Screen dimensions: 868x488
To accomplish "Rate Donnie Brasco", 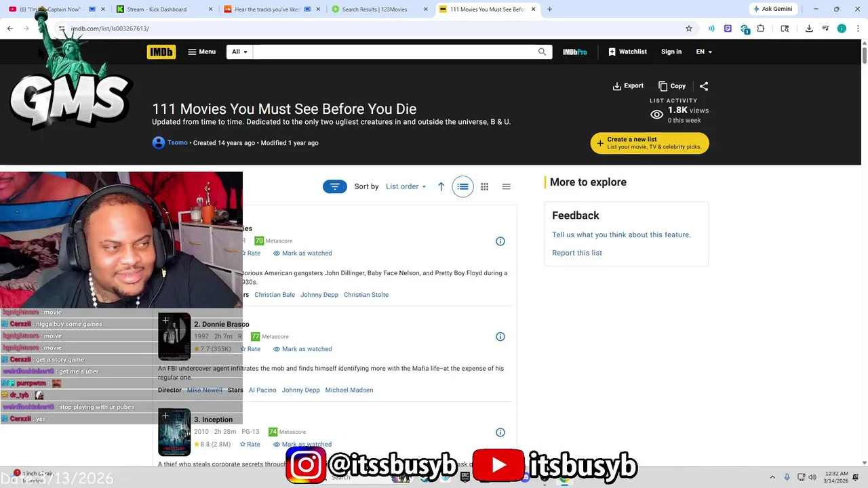I will [251, 349].
